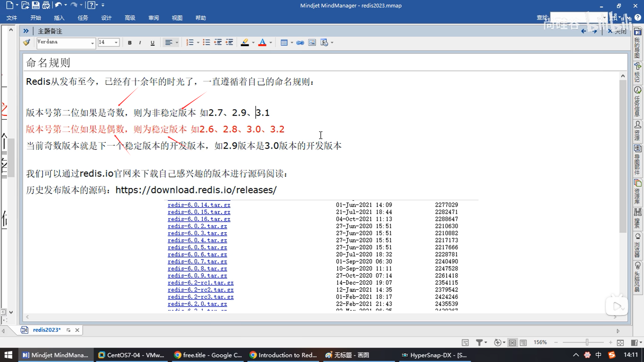
Task: Toggle bold formatting
Action: tap(130, 43)
